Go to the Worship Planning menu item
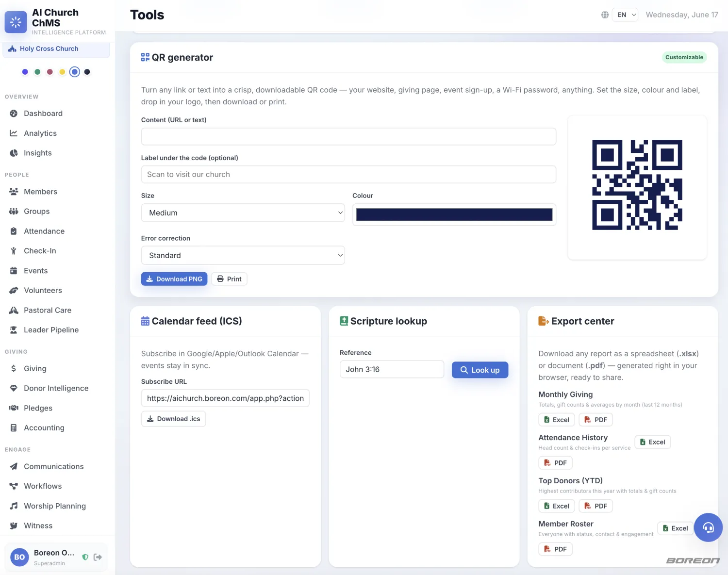 point(55,506)
